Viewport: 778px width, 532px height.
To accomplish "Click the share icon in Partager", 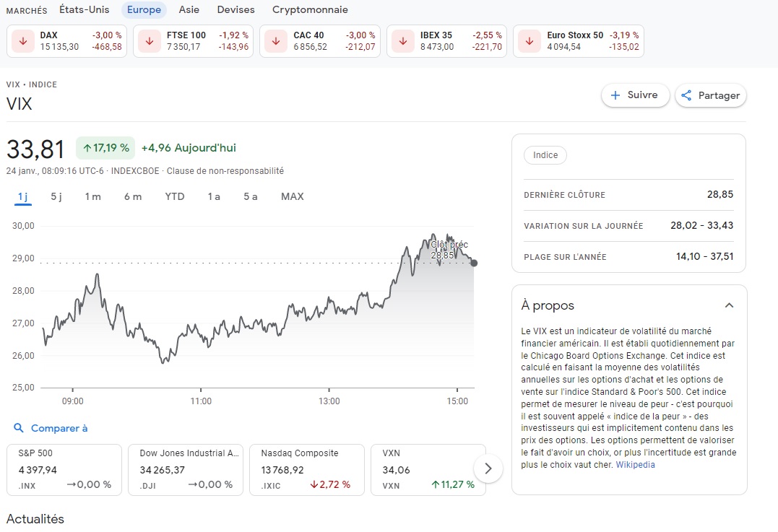I will tap(686, 95).
